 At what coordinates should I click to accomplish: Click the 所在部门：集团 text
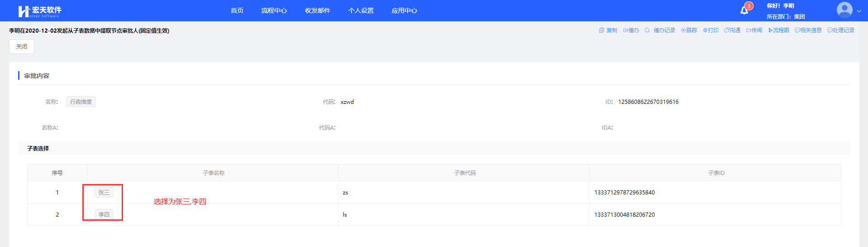point(786,17)
